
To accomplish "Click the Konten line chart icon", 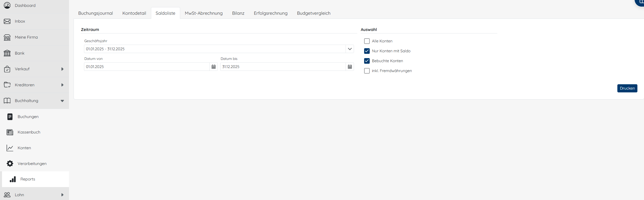I will point(10,148).
